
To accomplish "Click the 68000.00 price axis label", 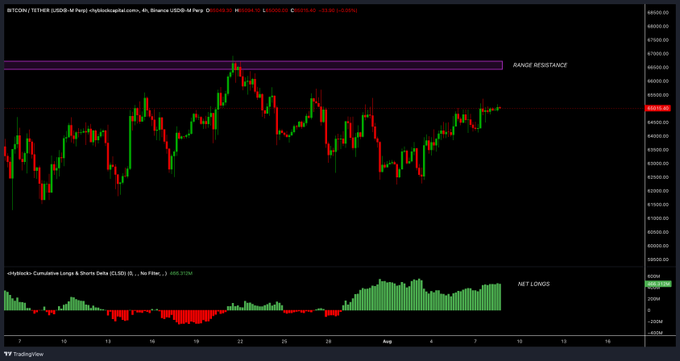I will (x=657, y=26).
